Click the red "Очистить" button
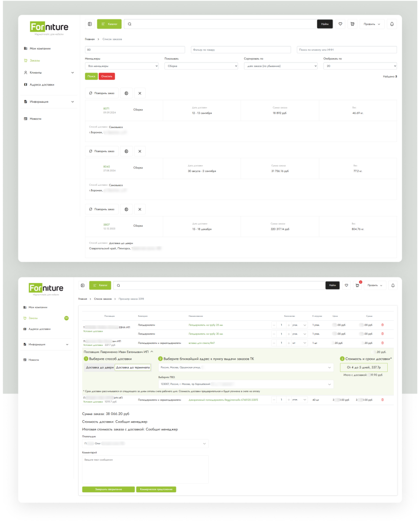 click(x=107, y=76)
